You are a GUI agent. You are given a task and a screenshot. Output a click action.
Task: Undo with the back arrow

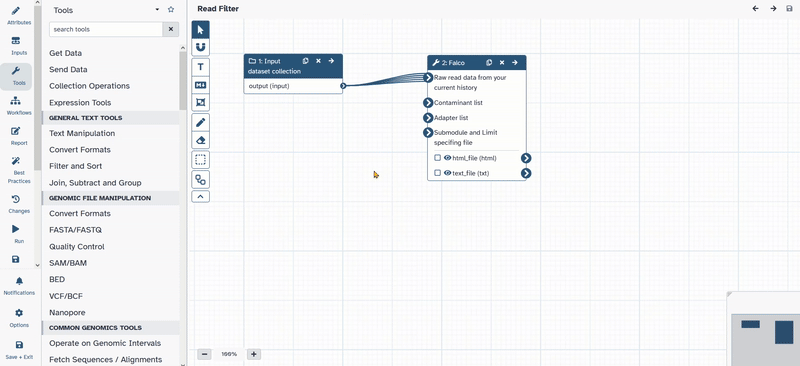[756, 9]
